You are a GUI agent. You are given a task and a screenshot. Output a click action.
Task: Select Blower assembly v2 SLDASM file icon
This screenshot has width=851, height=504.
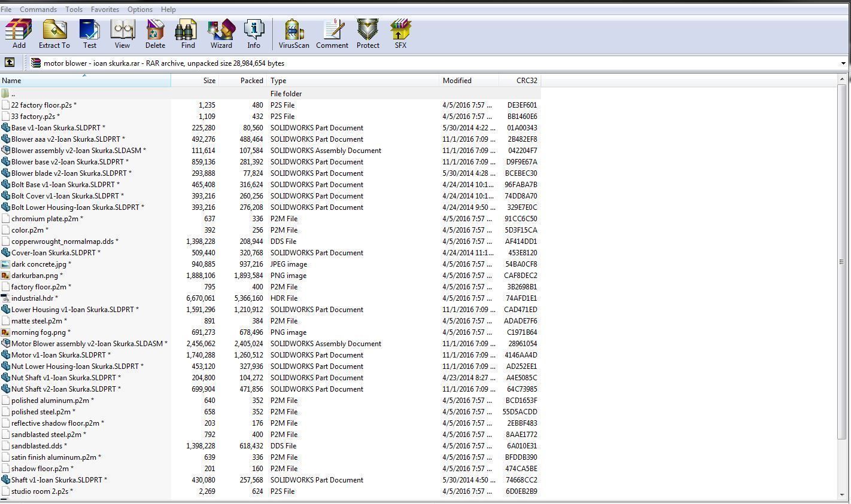click(6, 150)
